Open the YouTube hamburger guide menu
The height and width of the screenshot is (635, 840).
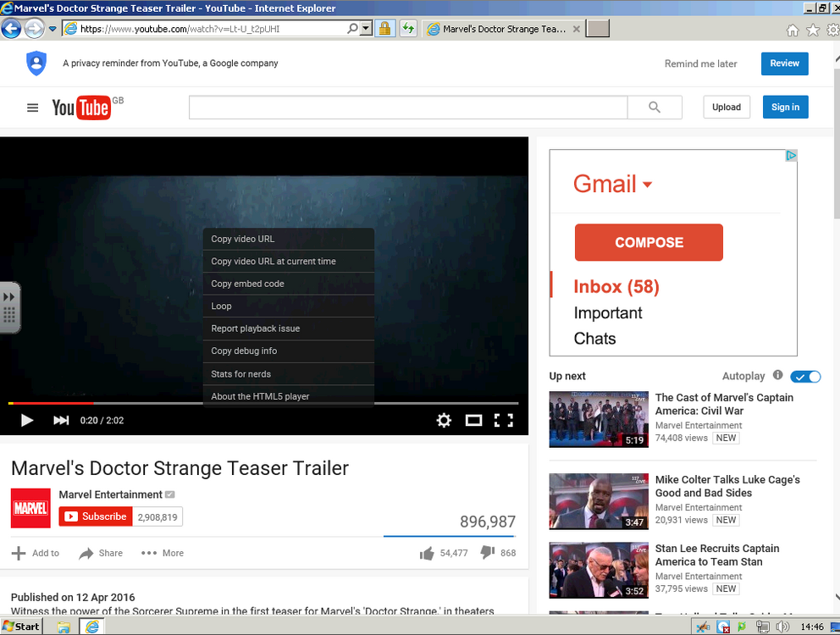pyautogui.click(x=33, y=108)
